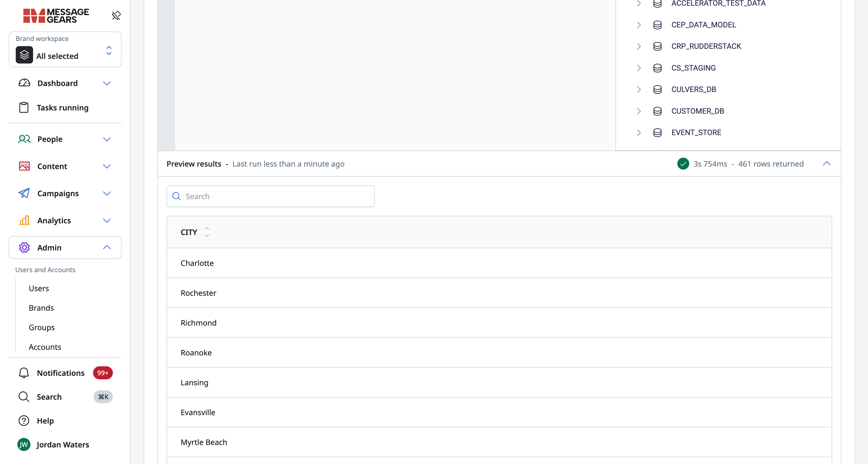
Task: Click the Search field in Preview results
Action: click(271, 196)
